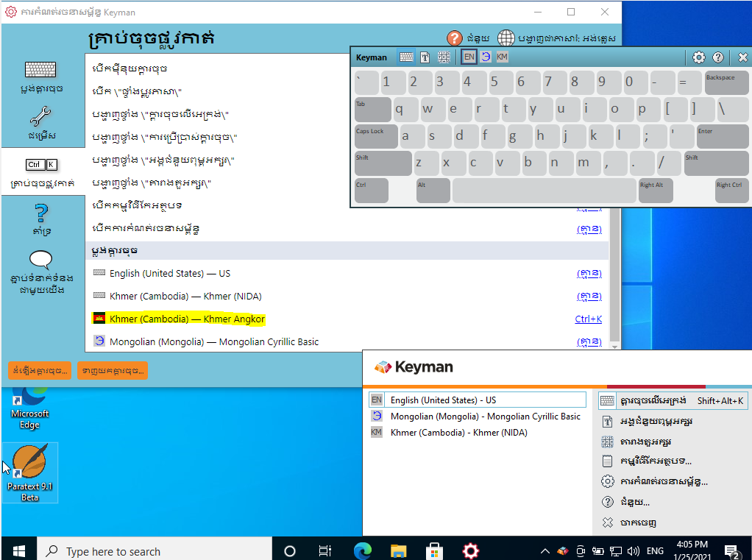The width and height of the screenshot is (752, 560).
Task: Open settings gear in on-screen keyboard toolbar
Action: 699,57
